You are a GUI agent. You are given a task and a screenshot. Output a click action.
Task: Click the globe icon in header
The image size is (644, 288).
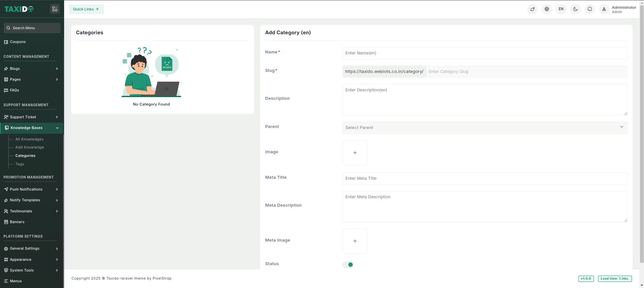[x=547, y=9]
